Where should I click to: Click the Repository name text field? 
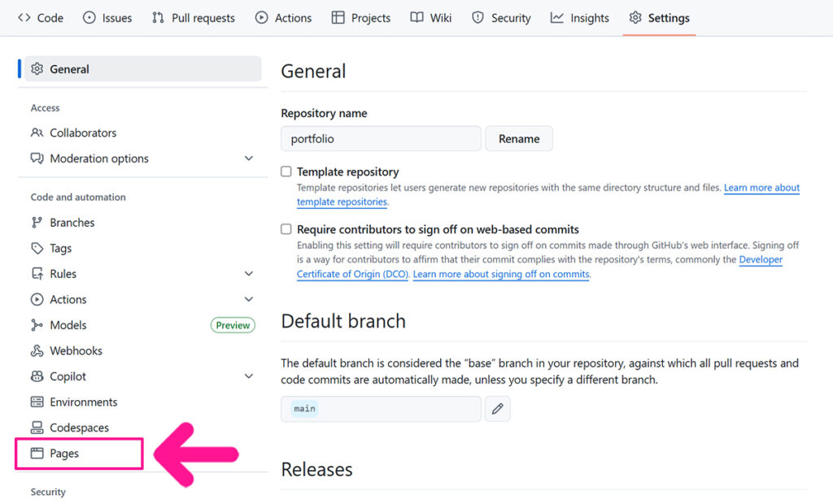(381, 139)
